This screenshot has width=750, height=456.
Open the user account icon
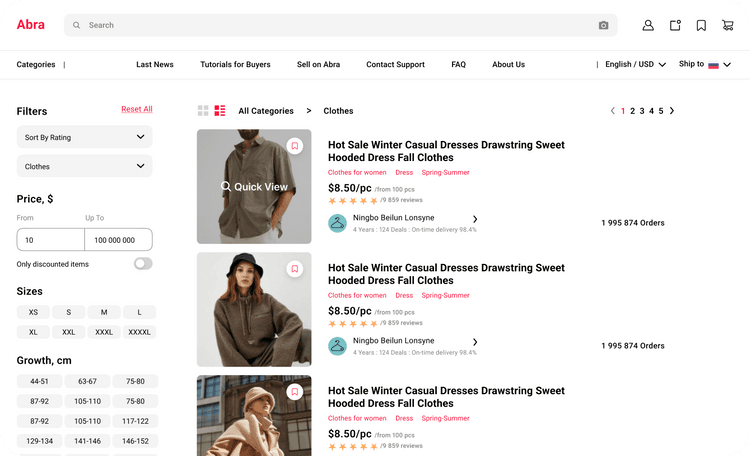pos(648,25)
